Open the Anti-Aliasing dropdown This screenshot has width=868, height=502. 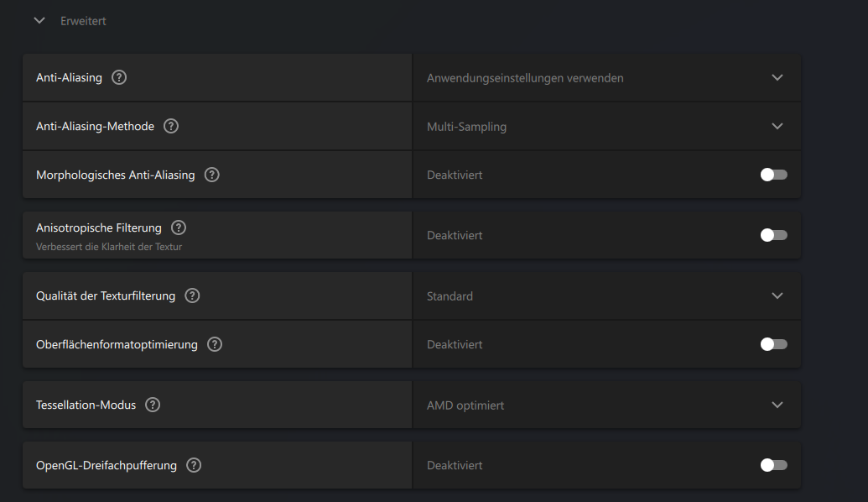[x=606, y=78]
